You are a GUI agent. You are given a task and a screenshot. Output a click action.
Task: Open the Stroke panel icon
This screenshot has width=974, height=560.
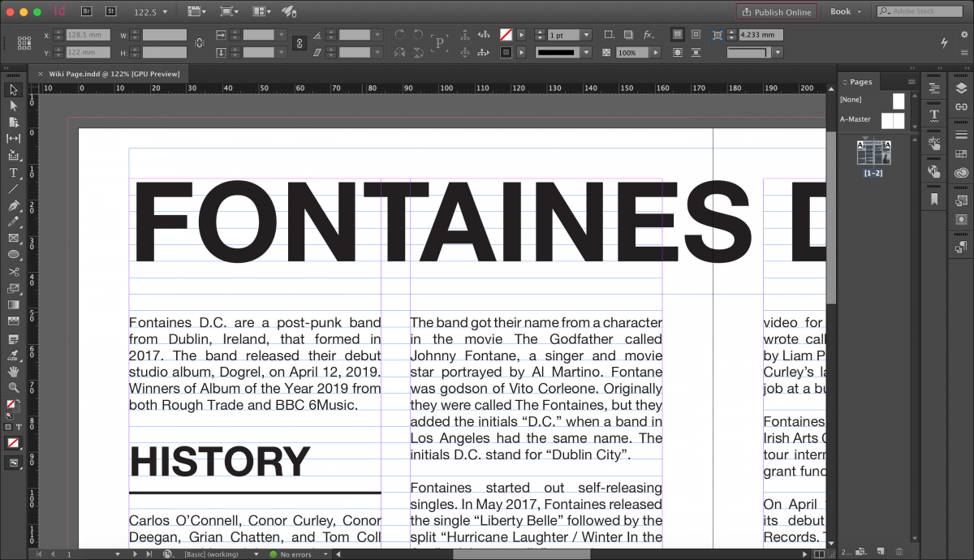tap(962, 134)
